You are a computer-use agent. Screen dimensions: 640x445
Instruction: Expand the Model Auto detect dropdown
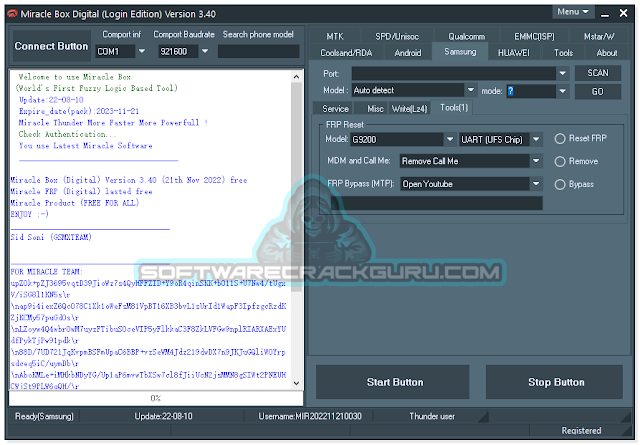click(x=471, y=90)
